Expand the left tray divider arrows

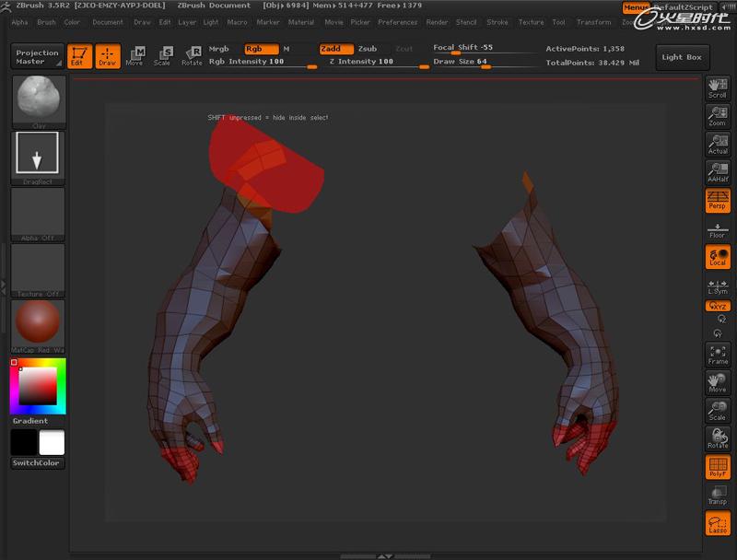tap(3, 287)
